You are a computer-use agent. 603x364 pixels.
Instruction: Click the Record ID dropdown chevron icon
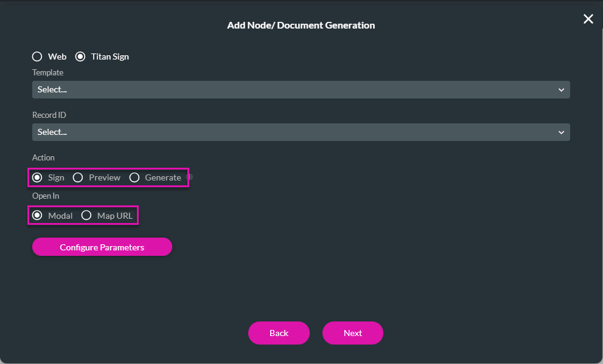[x=561, y=132]
